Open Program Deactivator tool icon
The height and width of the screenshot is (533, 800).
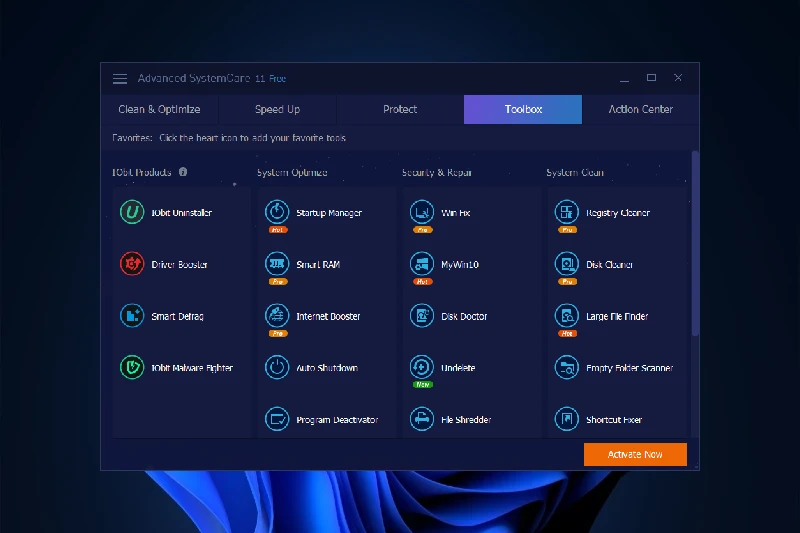click(277, 419)
